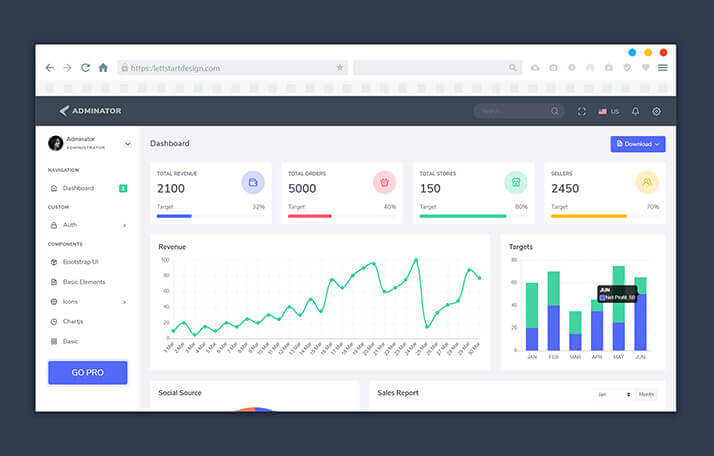Click the browser search input field
Image resolution: width=714 pixels, height=456 pixels.
438,68
